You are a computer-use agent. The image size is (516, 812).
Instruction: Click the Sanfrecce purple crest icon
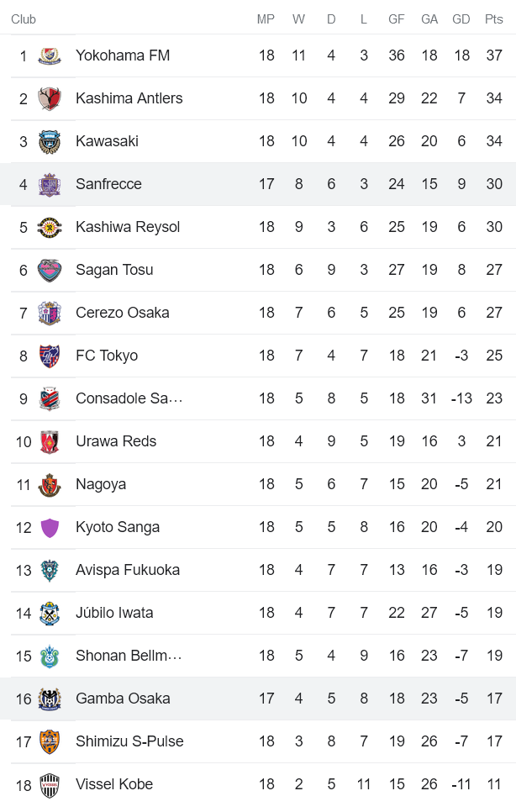pos(49,183)
